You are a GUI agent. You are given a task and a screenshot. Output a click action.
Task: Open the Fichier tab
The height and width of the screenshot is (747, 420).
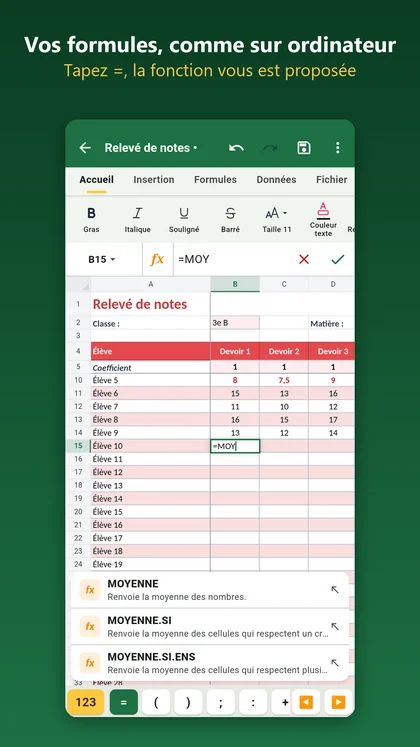331,180
